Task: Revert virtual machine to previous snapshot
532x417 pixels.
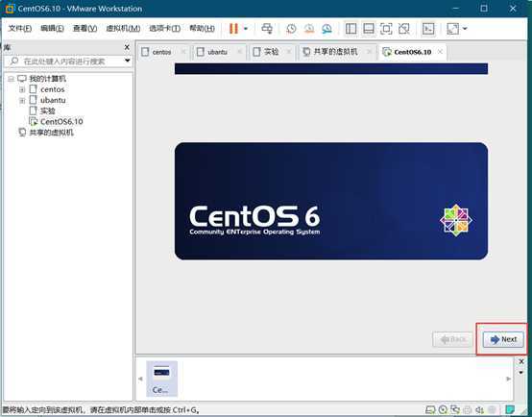Action: 309,29
